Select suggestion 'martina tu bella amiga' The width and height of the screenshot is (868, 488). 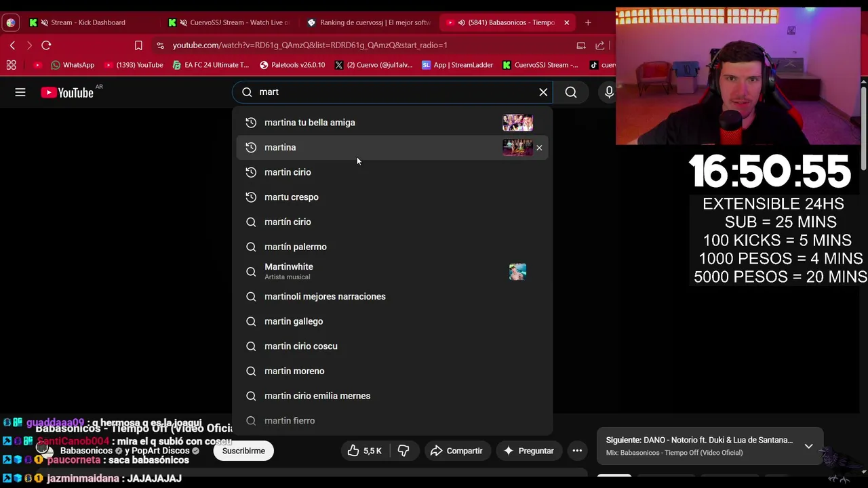click(x=392, y=123)
